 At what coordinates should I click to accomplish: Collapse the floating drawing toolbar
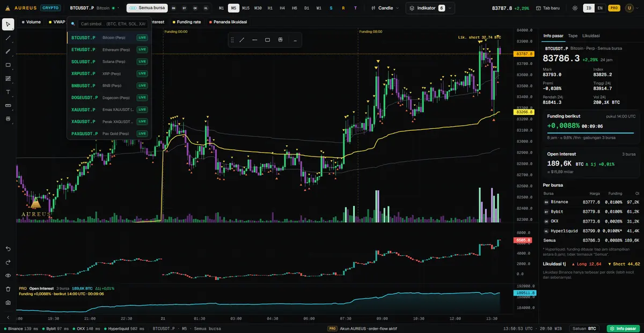click(295, 40)
